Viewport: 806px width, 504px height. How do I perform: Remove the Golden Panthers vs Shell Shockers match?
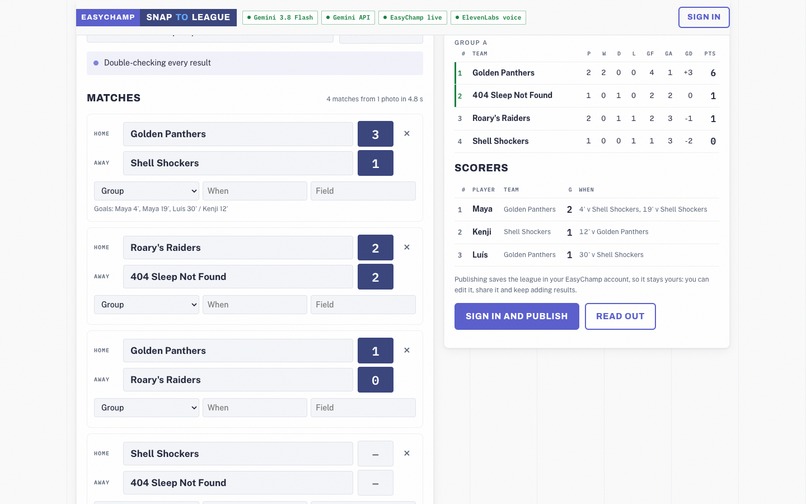pyautogui.click(x=407, y=134)
